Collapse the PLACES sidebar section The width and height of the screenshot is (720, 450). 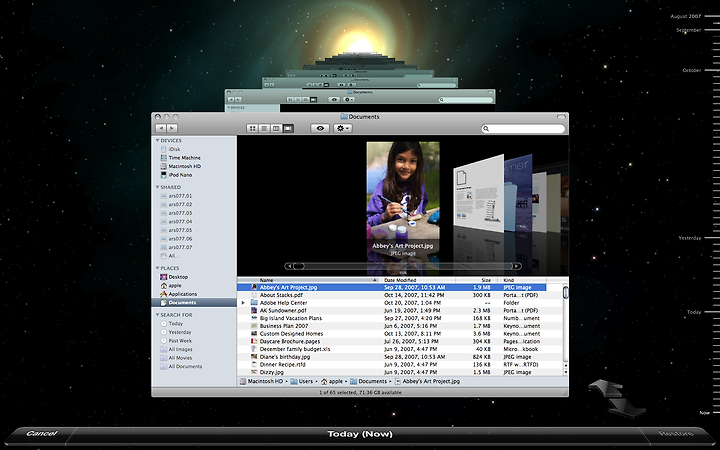click(158, 268)
